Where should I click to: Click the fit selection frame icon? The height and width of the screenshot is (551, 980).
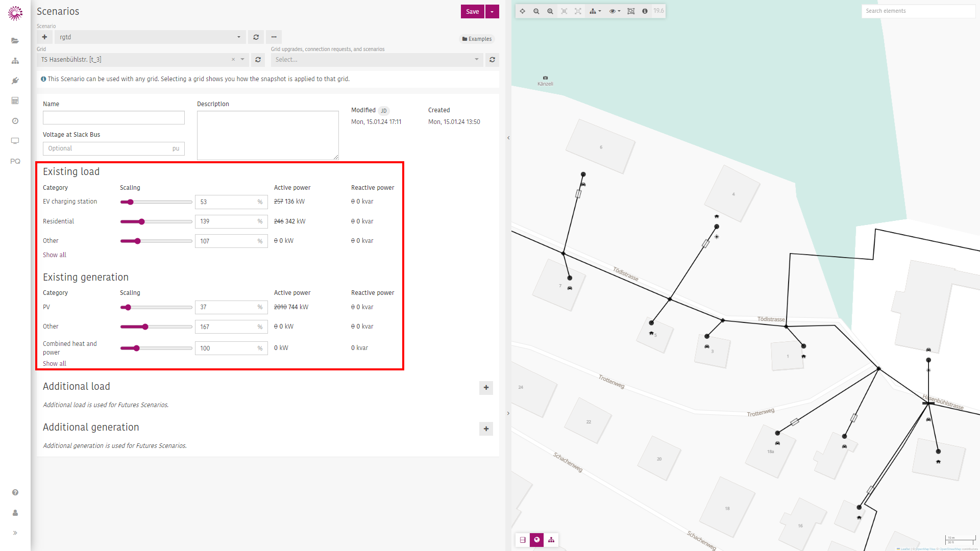(x=631, y=11)
